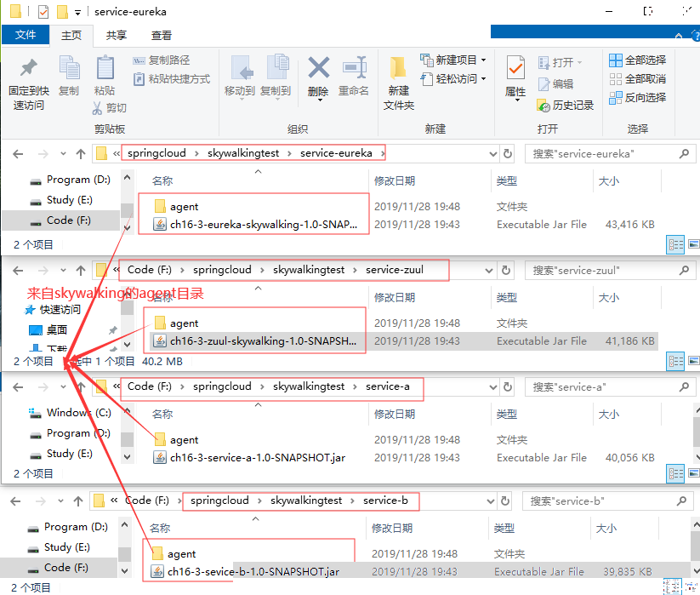Image resolution: width=700 pixels, height=595 pixels.
Task: Click 全部取消 to deselect all
Action: [x=638, y=79]
